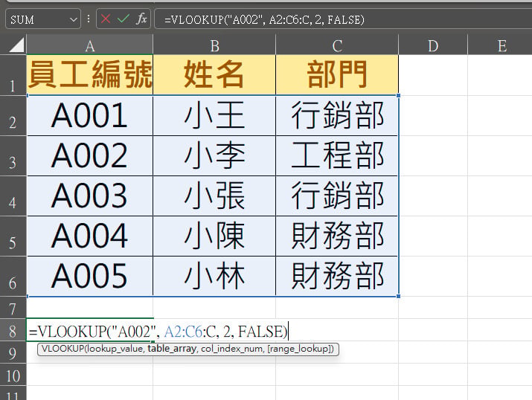Image resolution: width=532 pixels, height=400 pixels.
Task: Select column C header
Action: click(x=337, y=46)
